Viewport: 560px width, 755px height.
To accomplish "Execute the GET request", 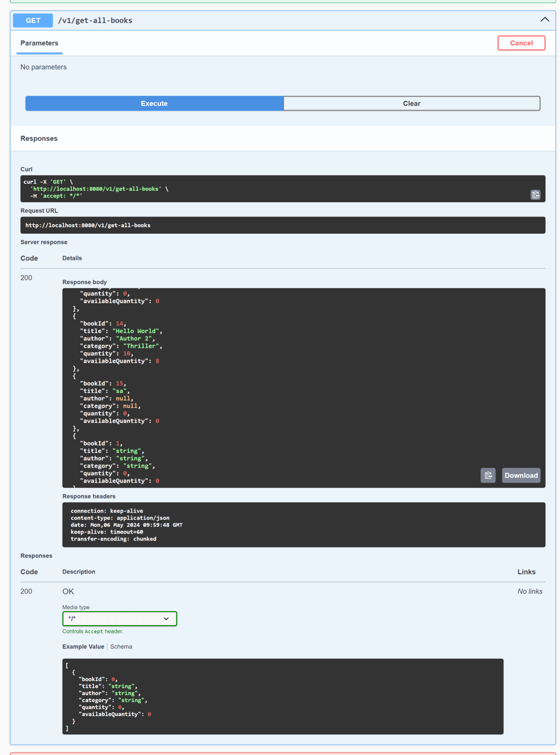I will click(x=154, y=103).
